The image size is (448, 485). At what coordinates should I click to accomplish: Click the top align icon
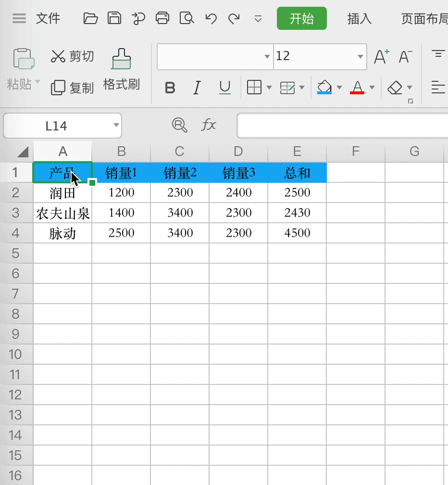(x=438, y=54)
